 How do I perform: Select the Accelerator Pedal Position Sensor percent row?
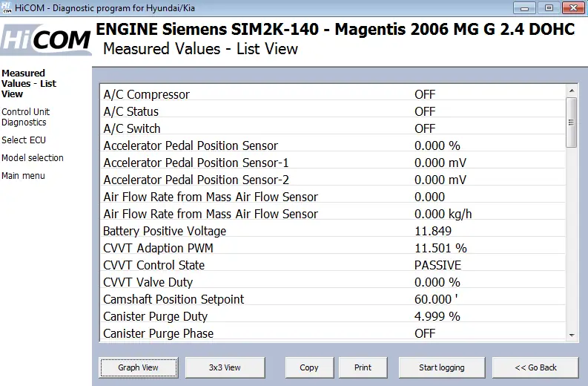333,145
